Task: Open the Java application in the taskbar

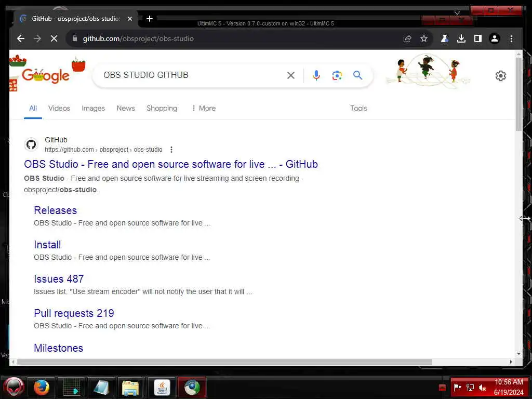Action: pos(162,388)
